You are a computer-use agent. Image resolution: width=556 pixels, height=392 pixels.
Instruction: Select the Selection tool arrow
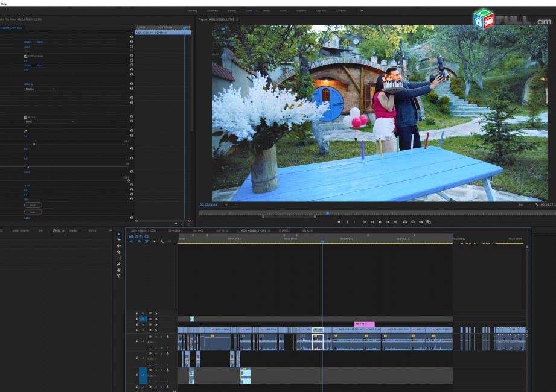pyautogui.click(x=119, y=234)
